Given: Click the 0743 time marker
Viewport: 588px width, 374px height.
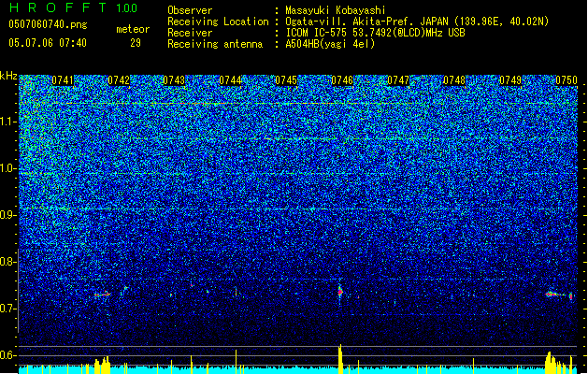Looking at the screenshot, I should coord(174,80).
